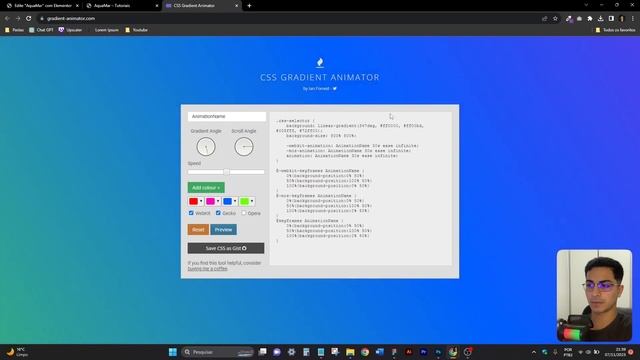This screenshot has width=640, height=360.
Task: Open a new browser tab
Action: point(249,6)
